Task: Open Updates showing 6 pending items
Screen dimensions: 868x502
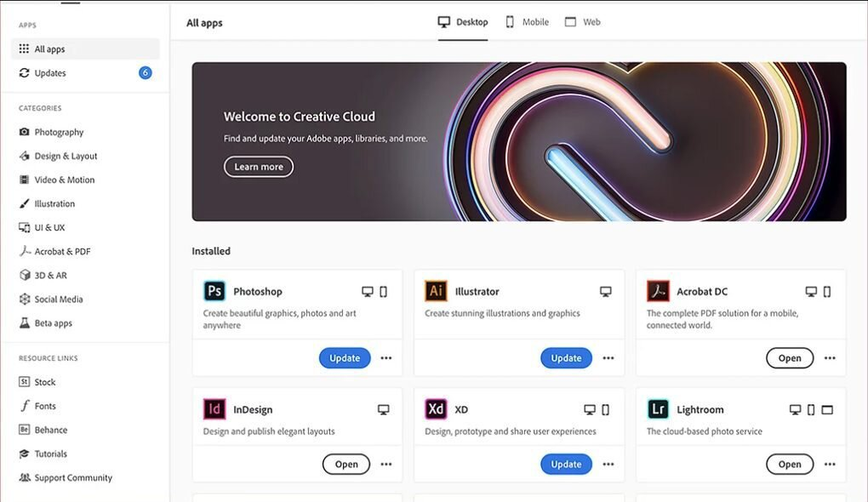Action: coord(49,72)
